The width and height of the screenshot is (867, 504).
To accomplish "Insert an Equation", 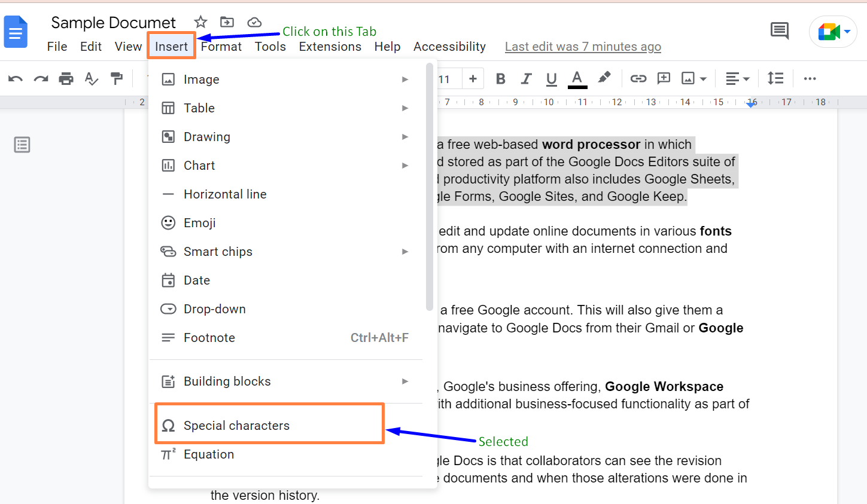I will click(x=286, y=454).
